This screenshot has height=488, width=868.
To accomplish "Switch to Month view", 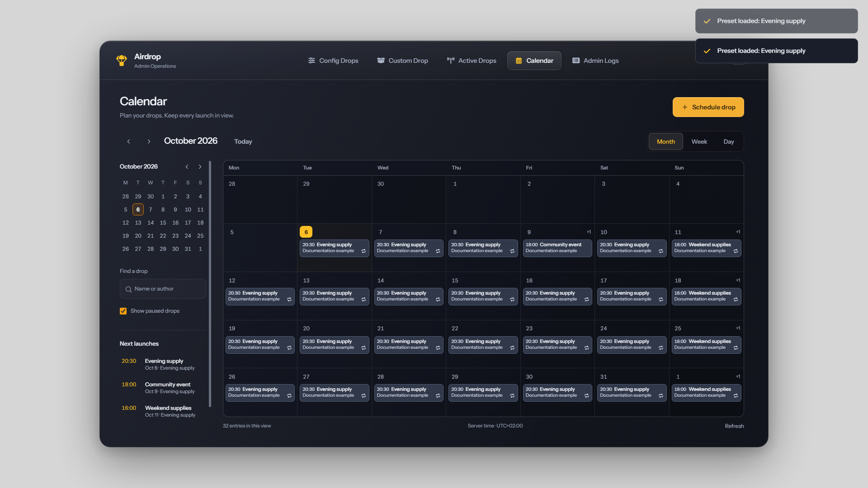I will pyautogui.click(x=666, y=141).
